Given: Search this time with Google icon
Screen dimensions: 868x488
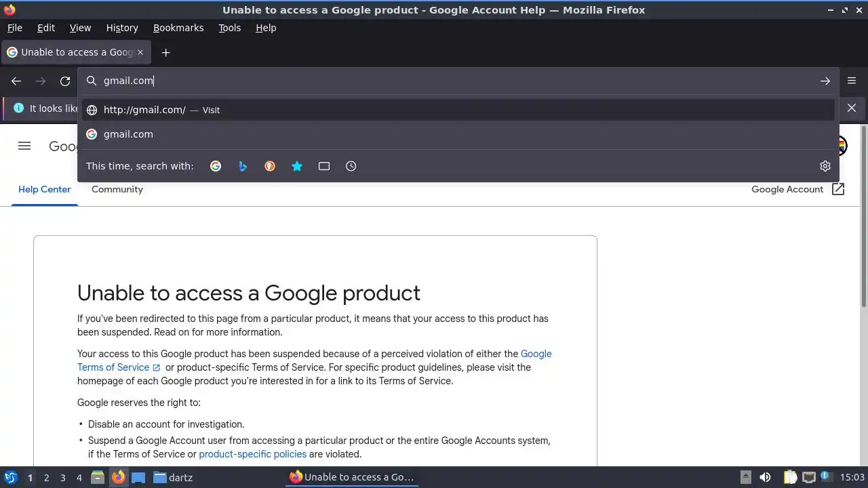Looking at the screenshot, I should [x=216, y=166].
